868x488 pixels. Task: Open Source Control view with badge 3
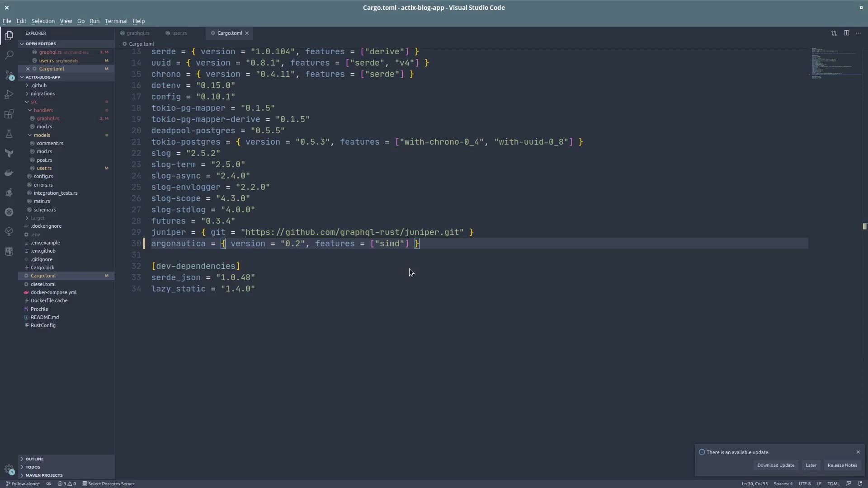pos(9,75)
